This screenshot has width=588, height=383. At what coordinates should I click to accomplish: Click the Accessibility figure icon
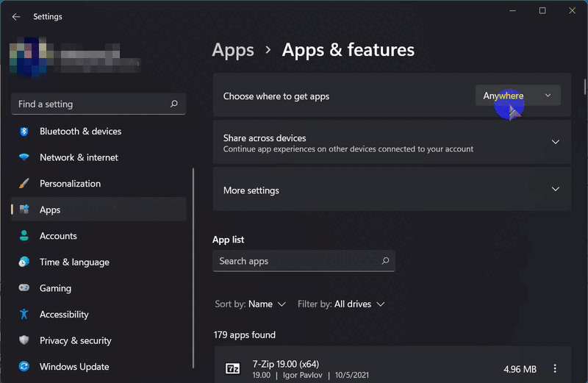24,315
